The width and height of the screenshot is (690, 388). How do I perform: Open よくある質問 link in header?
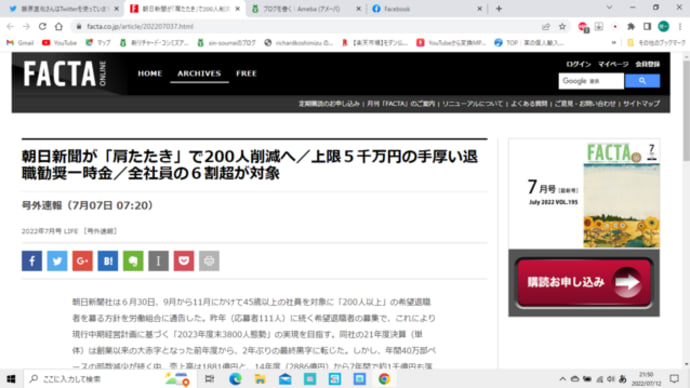pos(529,104)
